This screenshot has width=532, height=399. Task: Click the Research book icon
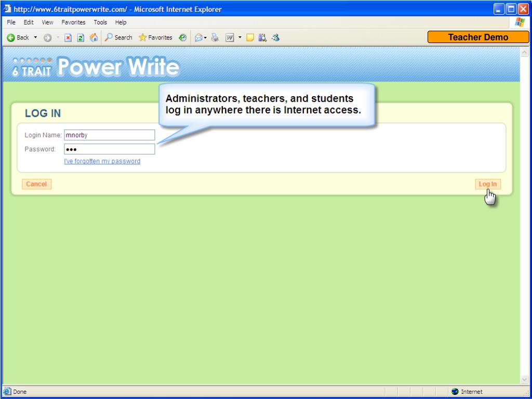[262, 37]
